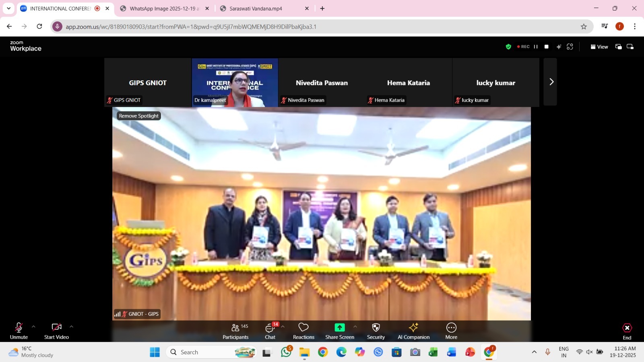The width and height of the screenshot is (644, 362).
Task: Click the green encryption shield icon
Action: (x=508, y=47)
